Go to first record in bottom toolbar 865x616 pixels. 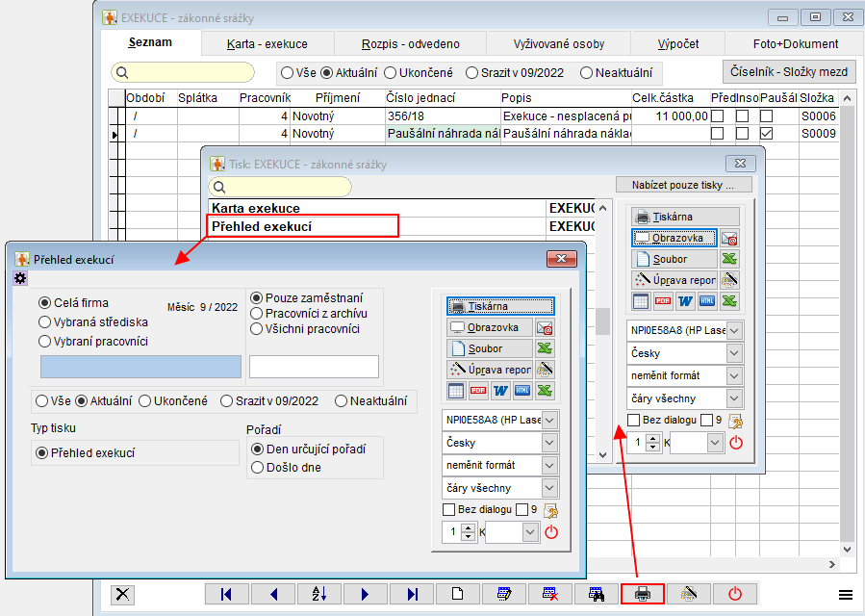(x=227, y=595)
